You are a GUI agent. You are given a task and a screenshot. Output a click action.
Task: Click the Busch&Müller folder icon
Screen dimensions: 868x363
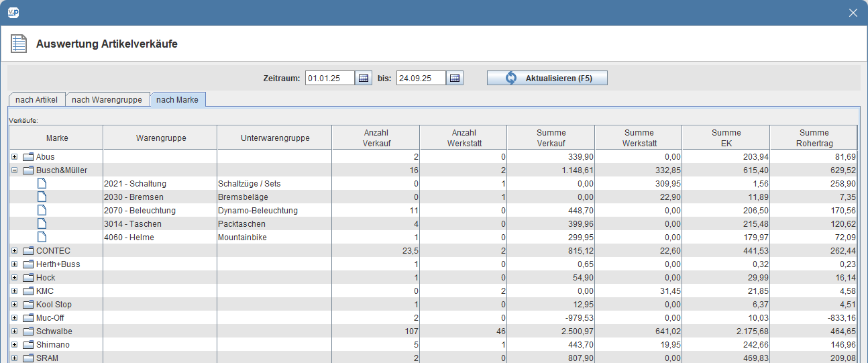coord(28,170)
